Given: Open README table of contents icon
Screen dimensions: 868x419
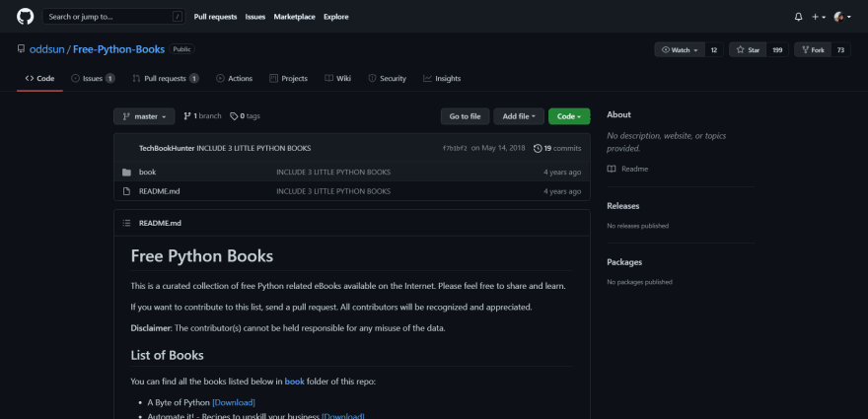Looking at the screenshot, I should [127, 223].
